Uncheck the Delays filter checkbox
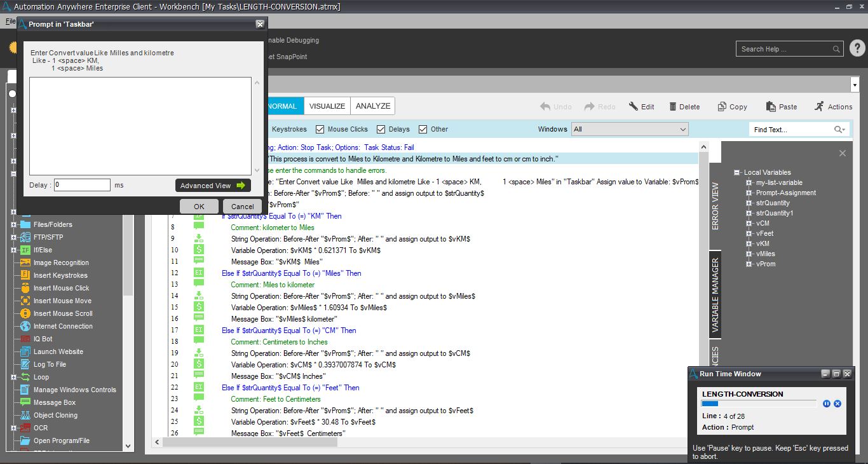 click(x=381, y=129)
